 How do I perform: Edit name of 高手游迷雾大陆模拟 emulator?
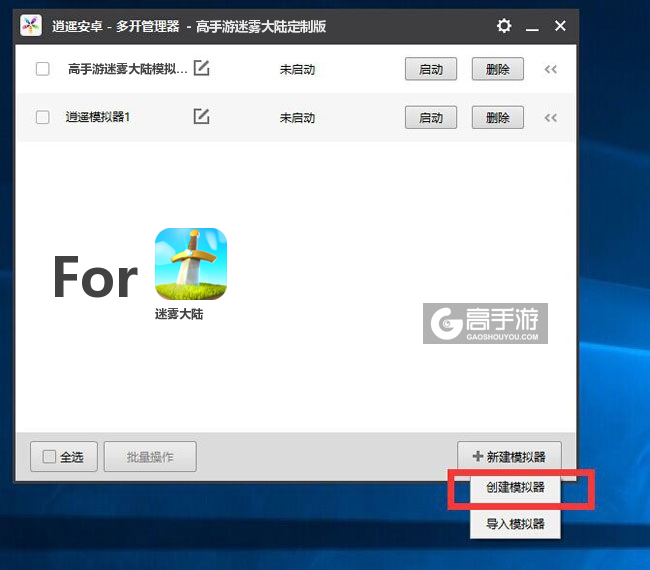(x=201, y=68)
